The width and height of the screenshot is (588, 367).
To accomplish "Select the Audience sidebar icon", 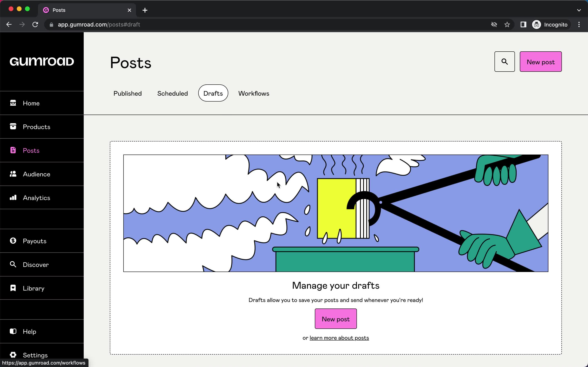I will (x=13, y=174).
